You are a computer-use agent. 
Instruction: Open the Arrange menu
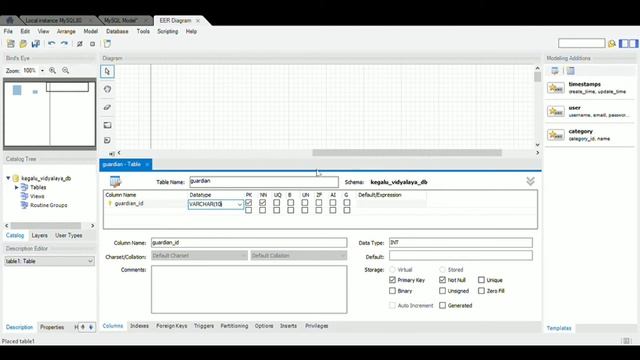coord(66,31)
